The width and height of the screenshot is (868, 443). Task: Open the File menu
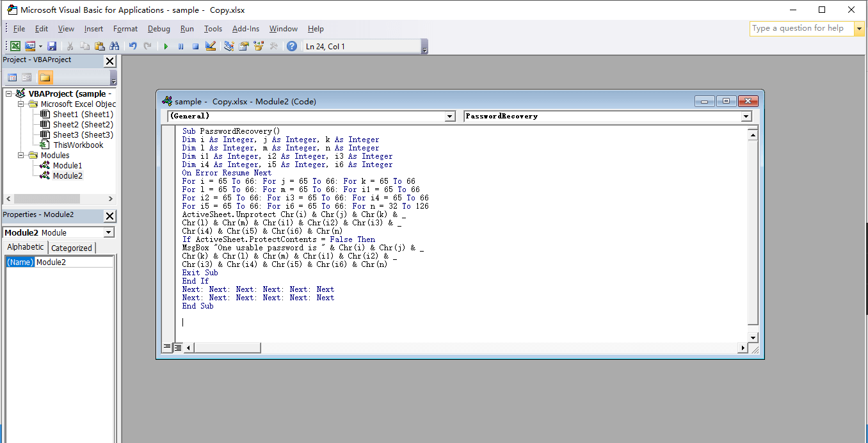(19, 28)
